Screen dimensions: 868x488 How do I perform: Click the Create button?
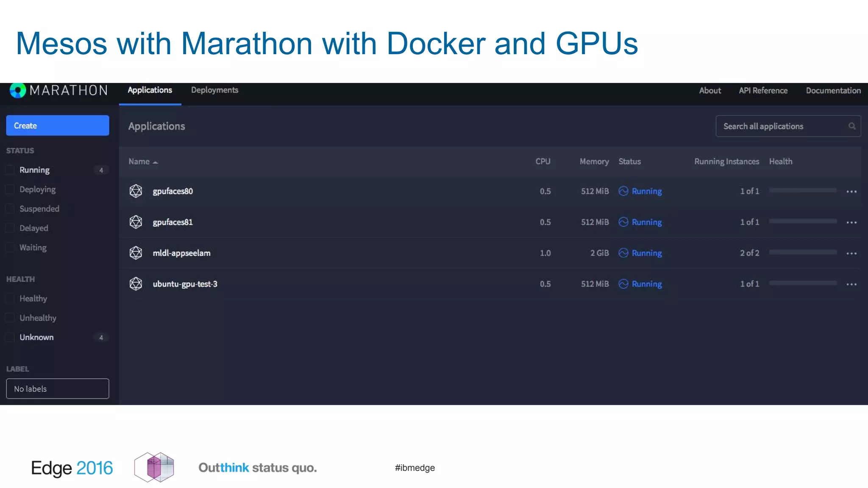coord(58,125)
